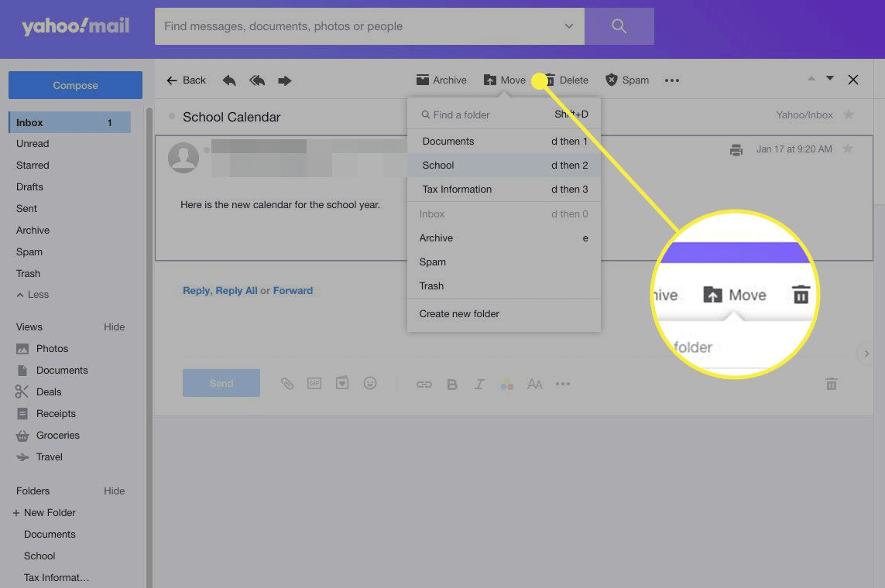Open search options dropdown arrow
Screen dimensions: 885x588
point(569,26)
